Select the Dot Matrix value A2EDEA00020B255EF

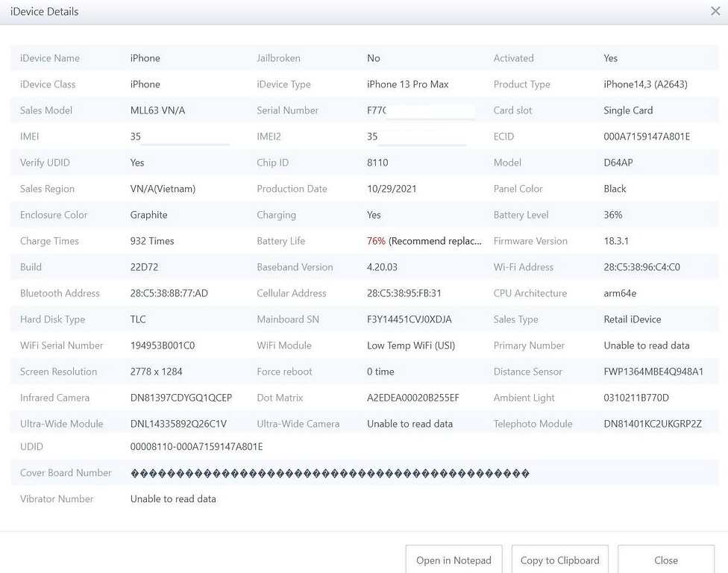pyautogui.click(x=412, y=398)
